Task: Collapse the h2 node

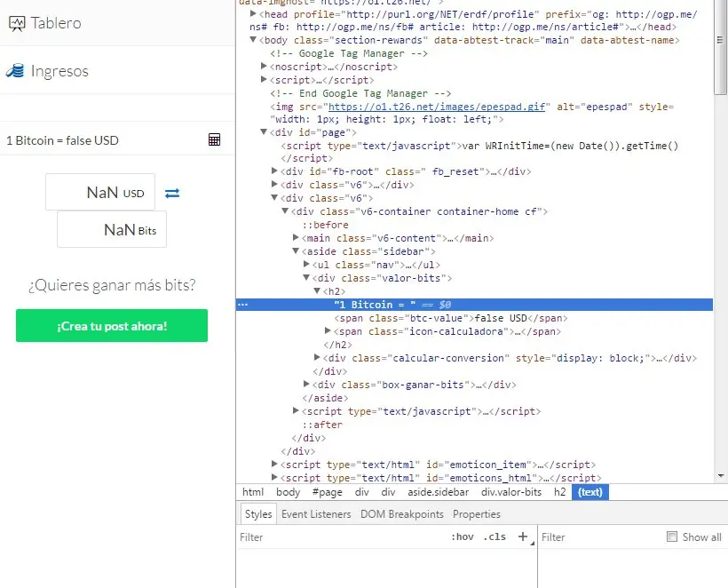Action: [317, 291]
